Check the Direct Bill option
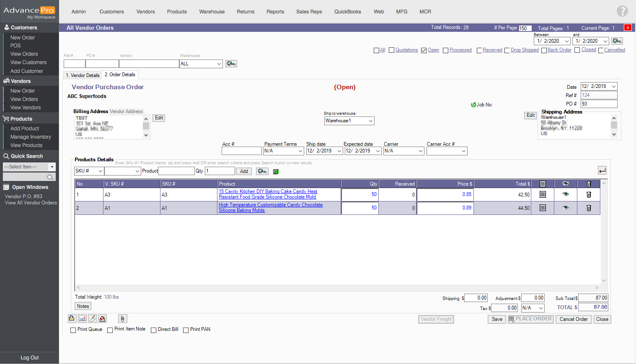Screen dimensions: 636x364 [x=153, y=330]
